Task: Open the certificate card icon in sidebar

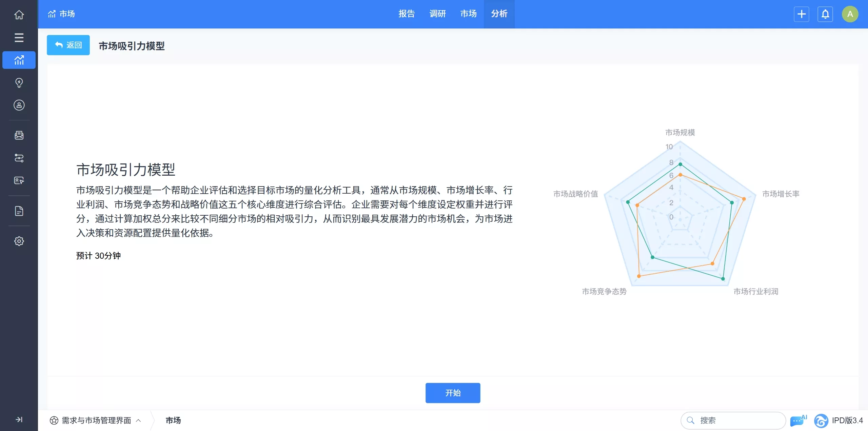Action: [x=19, y=180]
